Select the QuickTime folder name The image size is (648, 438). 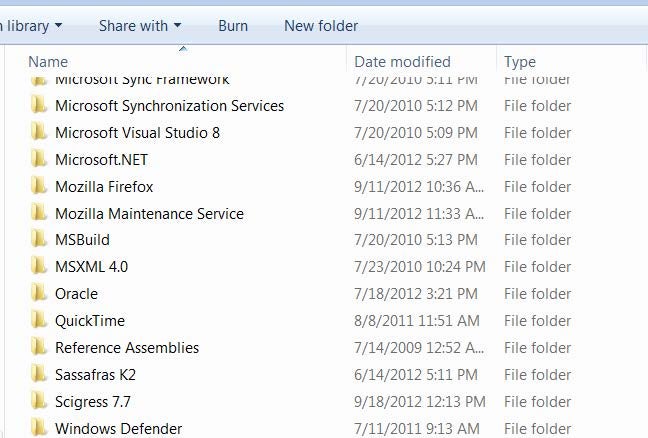(x=90, y=321)
